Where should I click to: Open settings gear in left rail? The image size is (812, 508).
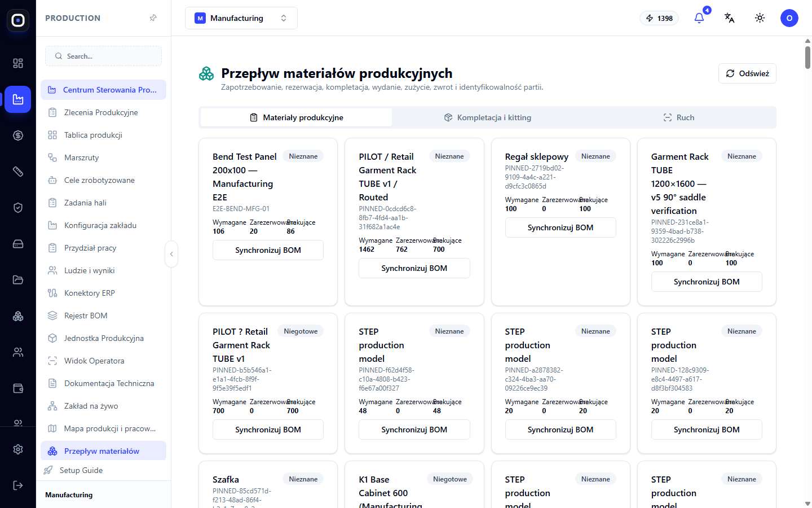[18, 449]
